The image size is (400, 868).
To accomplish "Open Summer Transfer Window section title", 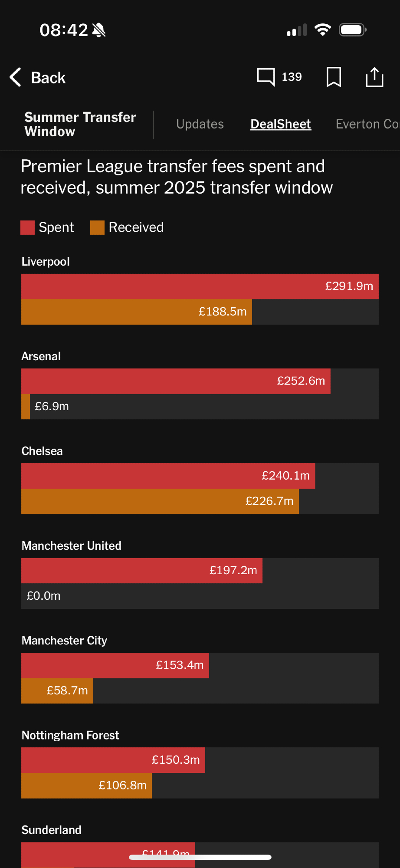I will coord(80,124).
